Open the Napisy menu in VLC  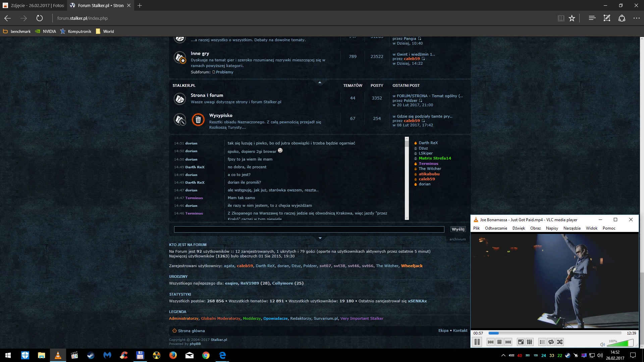click(x=552, y=228)
